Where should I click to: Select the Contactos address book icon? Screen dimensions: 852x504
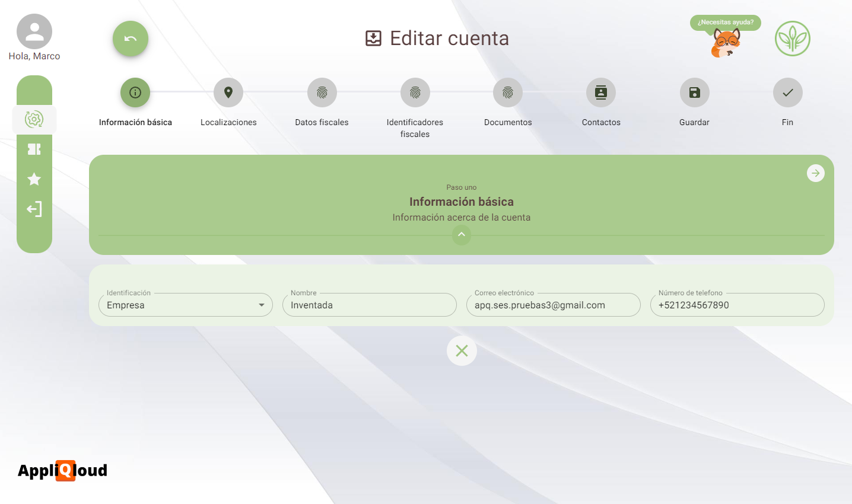(601, 92)
